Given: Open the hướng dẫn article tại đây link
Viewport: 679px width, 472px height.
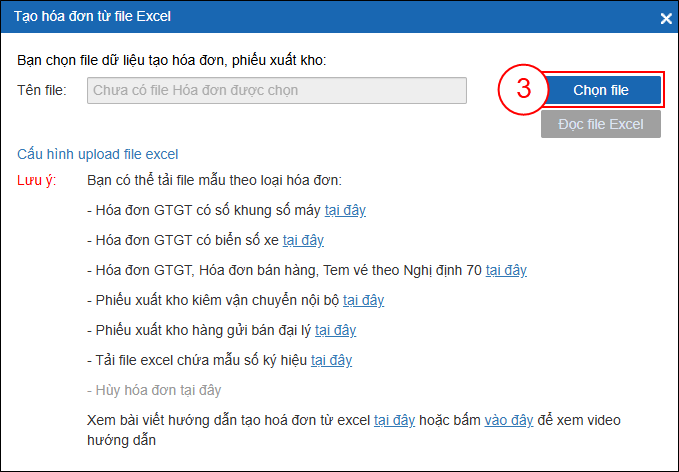Looking at the screenshot, I should tap(394, 420).
